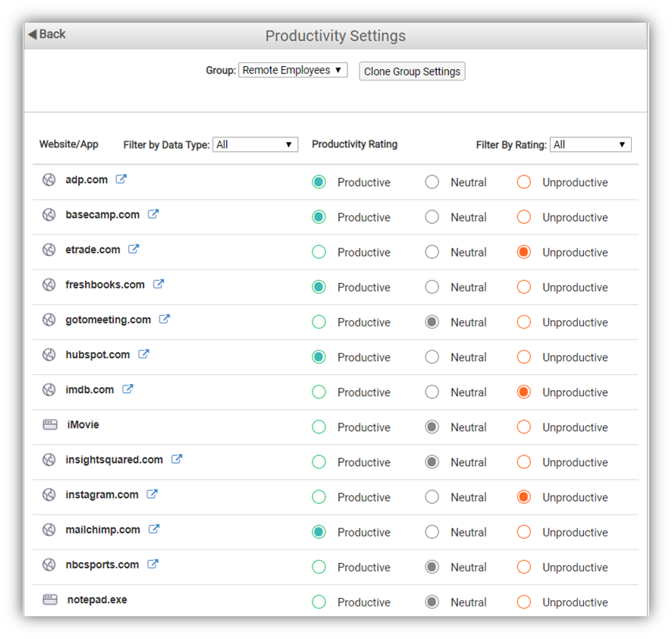Click the globe icon beside etrade.com
Screen dimensions: 672x639
49,250
